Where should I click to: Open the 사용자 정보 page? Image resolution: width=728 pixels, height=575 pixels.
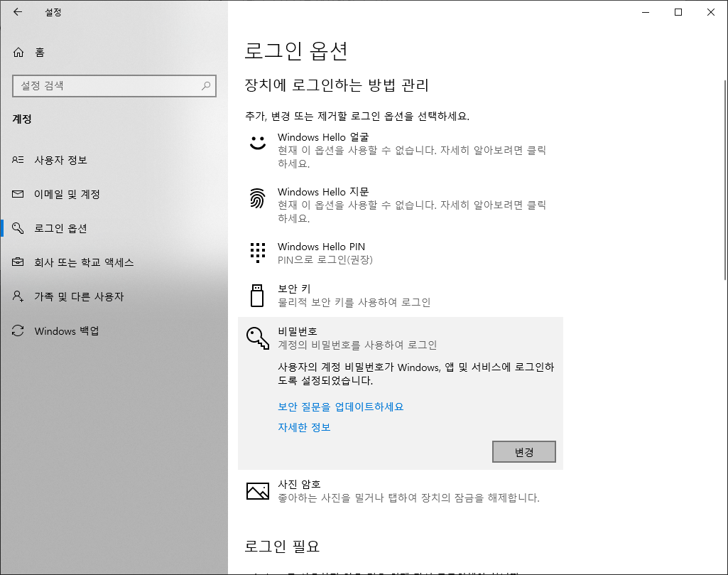coord(114,160)
